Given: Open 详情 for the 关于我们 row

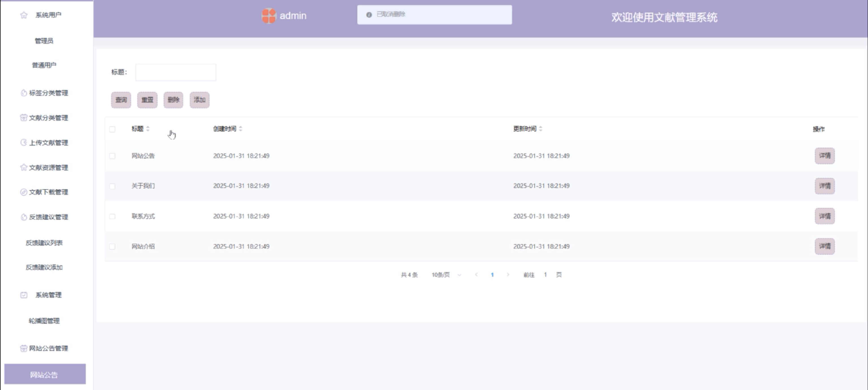Looking at the screenshot, I should point(824,186).
